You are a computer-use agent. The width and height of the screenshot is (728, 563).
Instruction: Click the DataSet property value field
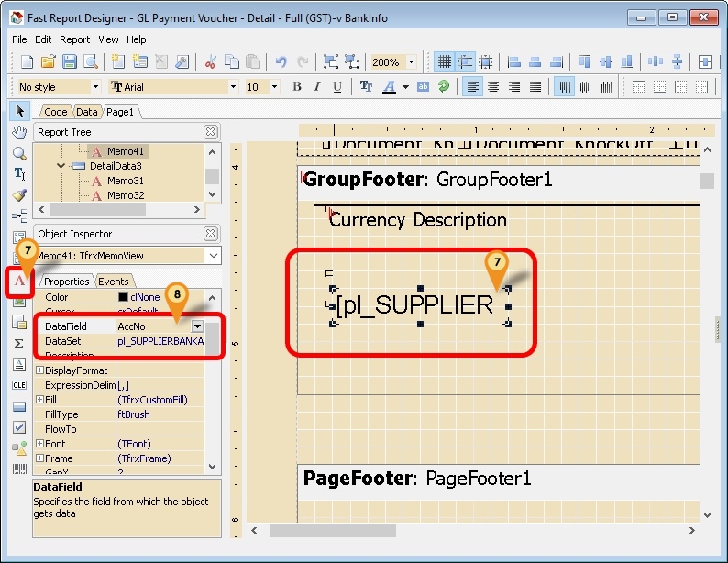160,341
